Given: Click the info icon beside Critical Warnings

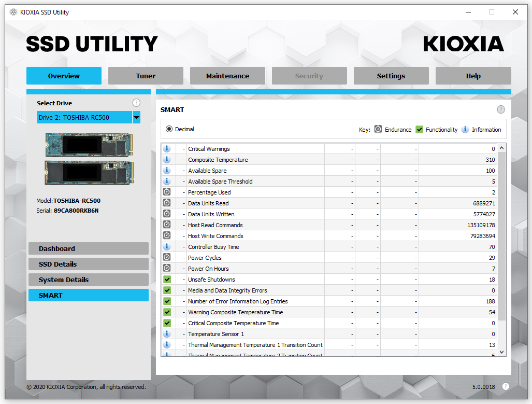Looking at the screenshot, I should point(167,148).
